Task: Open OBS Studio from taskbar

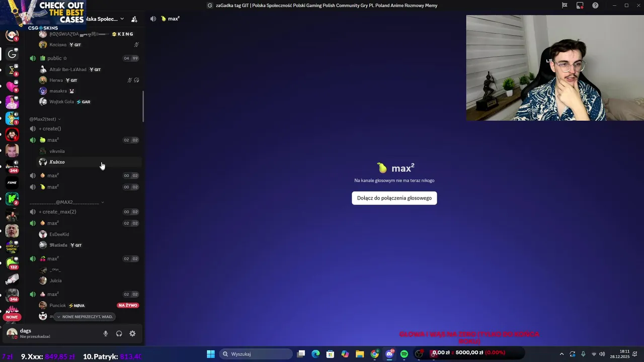Action: coord(419,354)
